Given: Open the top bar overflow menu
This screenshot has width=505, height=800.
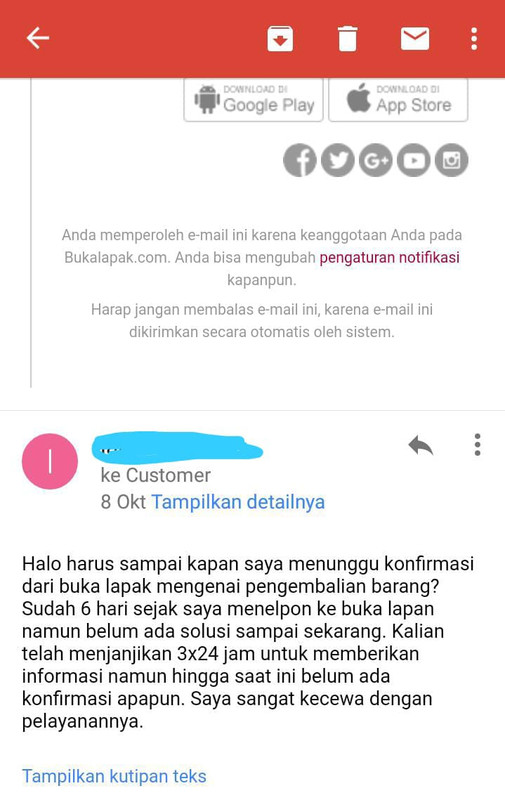Looking at the screenshot, I should pyautogui.click(x=474, y=38).
